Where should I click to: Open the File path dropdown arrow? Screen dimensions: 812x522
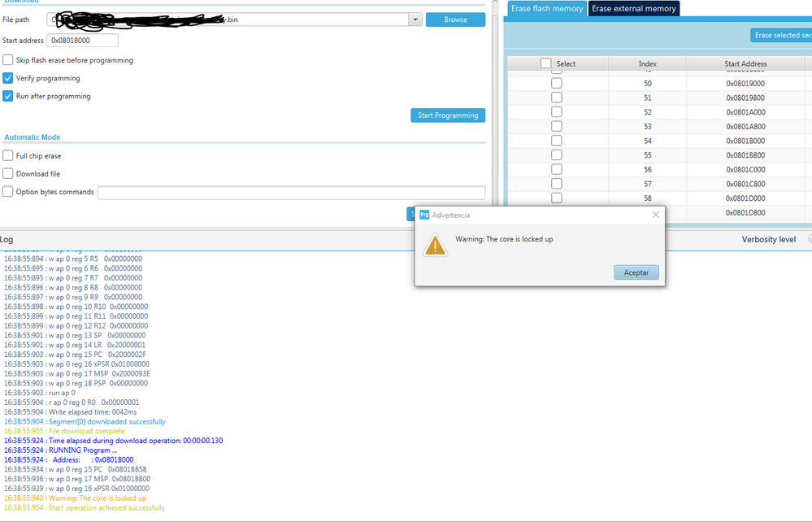pos(415,20)
